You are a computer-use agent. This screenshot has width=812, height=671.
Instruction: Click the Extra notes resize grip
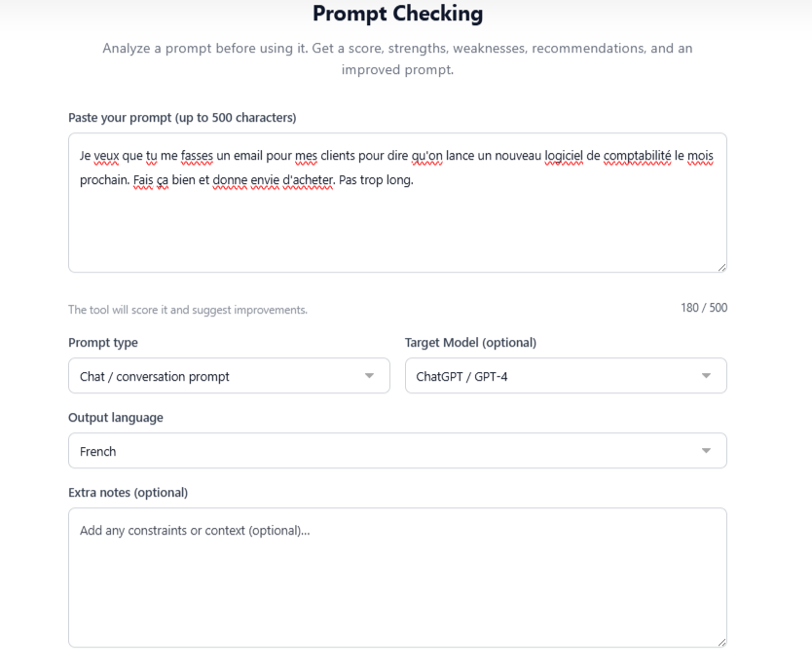(721, 641)
